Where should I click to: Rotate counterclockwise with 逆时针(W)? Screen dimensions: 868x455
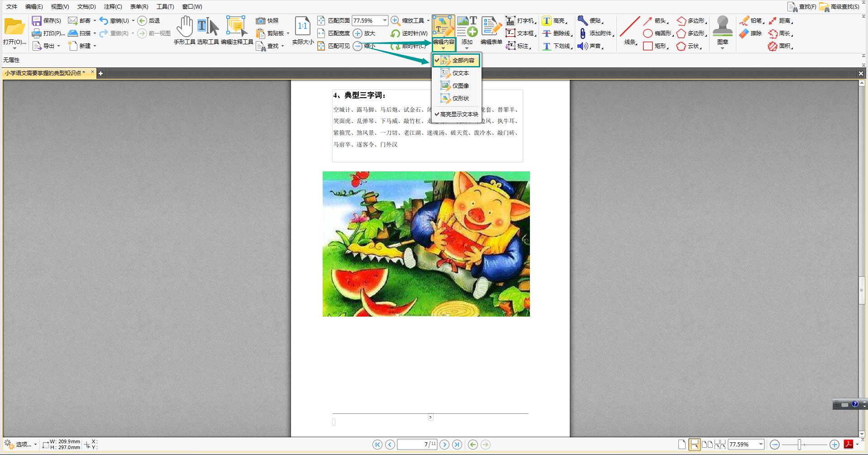click(409, 33)
